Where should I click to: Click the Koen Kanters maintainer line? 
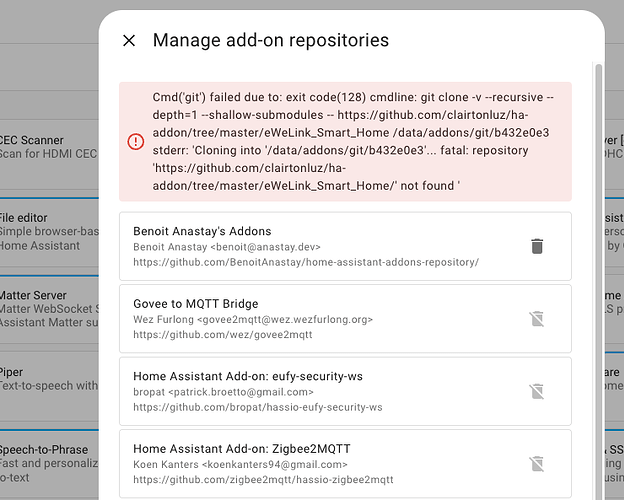pyautogui.click(x=240, y=465)
